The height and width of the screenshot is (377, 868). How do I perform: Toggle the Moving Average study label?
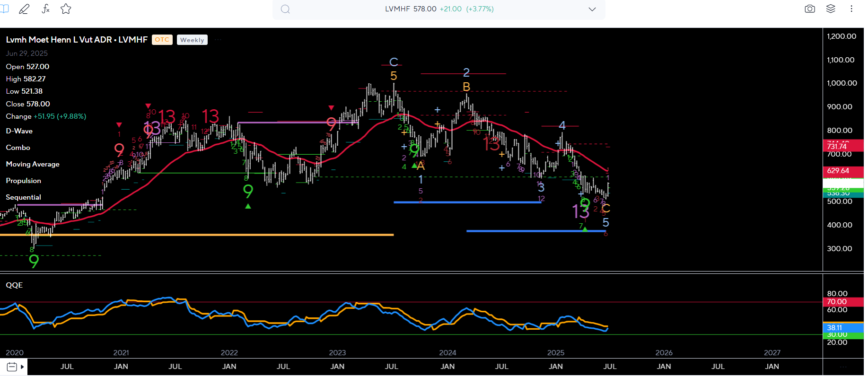pyautogui.click(x=33, y=164)
